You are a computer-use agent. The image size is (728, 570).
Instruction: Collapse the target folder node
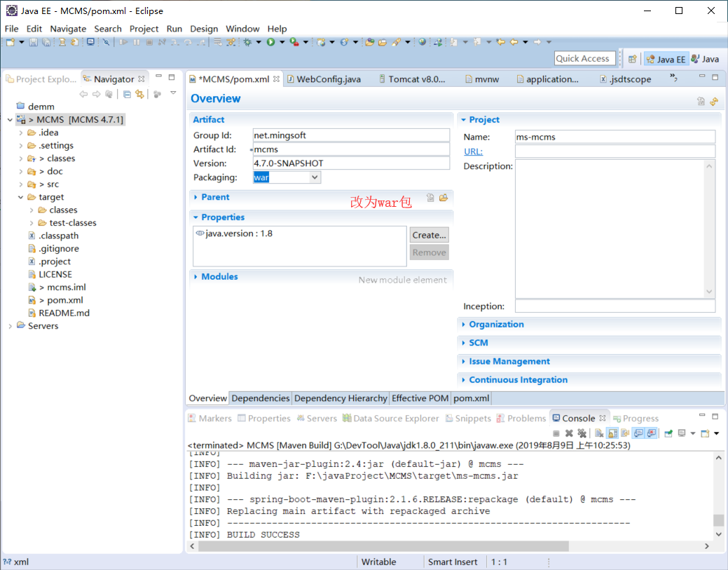(x=21, y=198)
